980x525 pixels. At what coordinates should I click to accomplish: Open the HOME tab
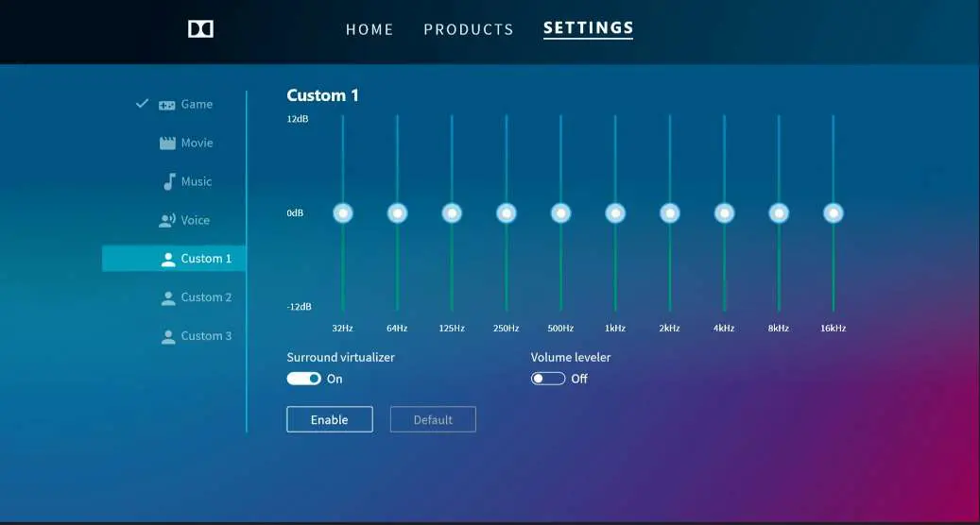pyautogui.click(x=370, y=29)
